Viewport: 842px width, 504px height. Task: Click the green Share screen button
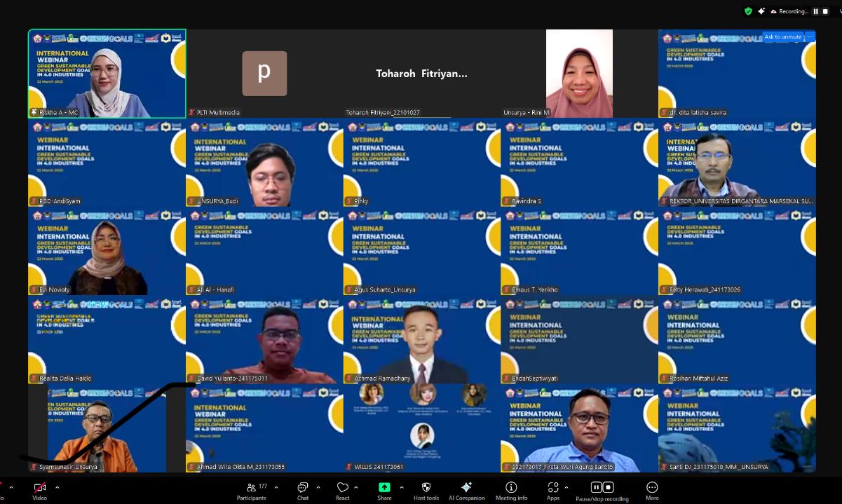tap(384, 488)
